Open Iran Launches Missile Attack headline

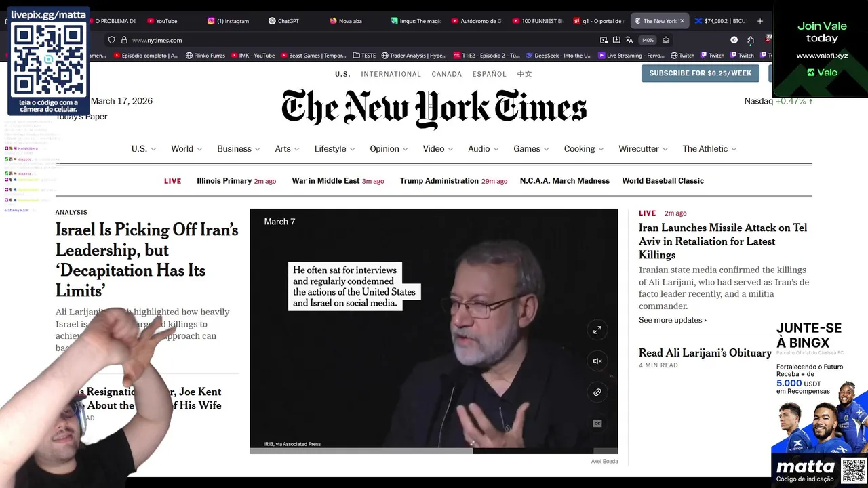pos(723,241)
